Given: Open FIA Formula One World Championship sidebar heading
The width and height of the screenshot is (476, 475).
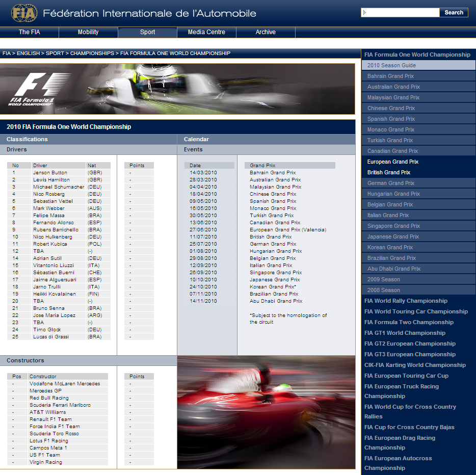Looking at the screenshot, I should (417, 55).
